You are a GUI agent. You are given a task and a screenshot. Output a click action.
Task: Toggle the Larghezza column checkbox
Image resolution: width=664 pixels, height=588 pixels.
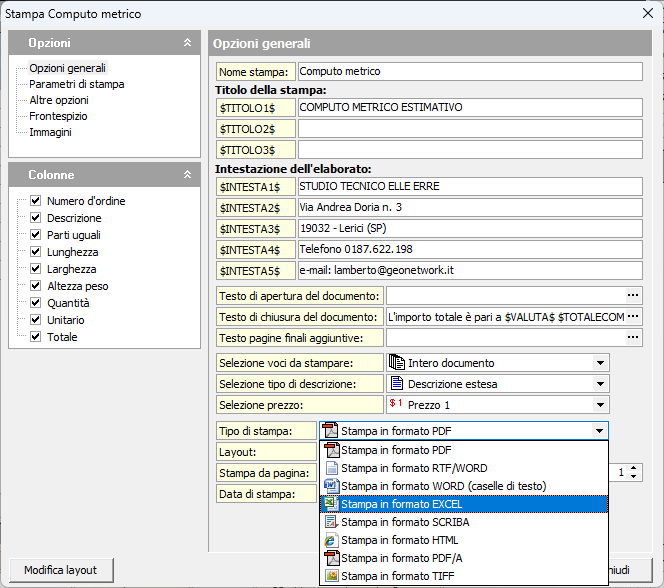coord(36,269)
